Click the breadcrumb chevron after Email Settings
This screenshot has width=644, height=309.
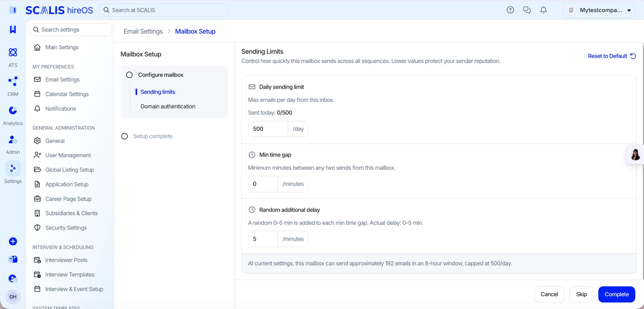coord(169,31)
